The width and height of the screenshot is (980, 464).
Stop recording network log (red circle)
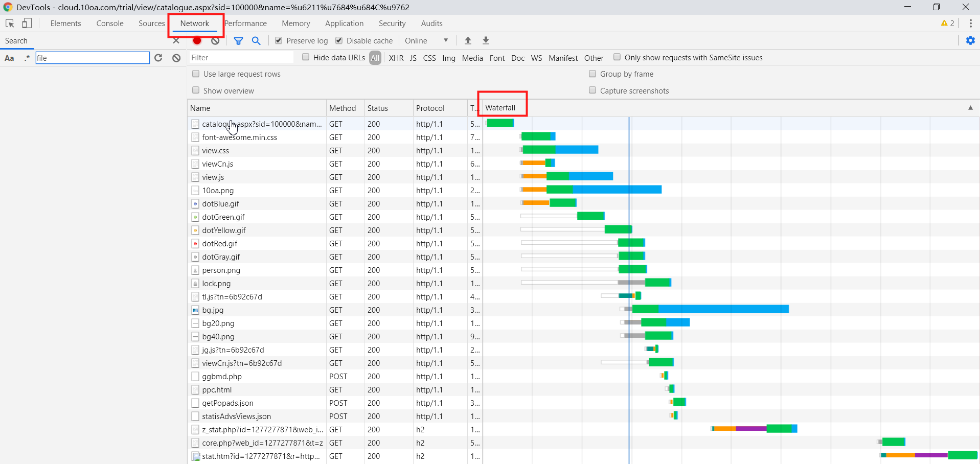(197, 40)
